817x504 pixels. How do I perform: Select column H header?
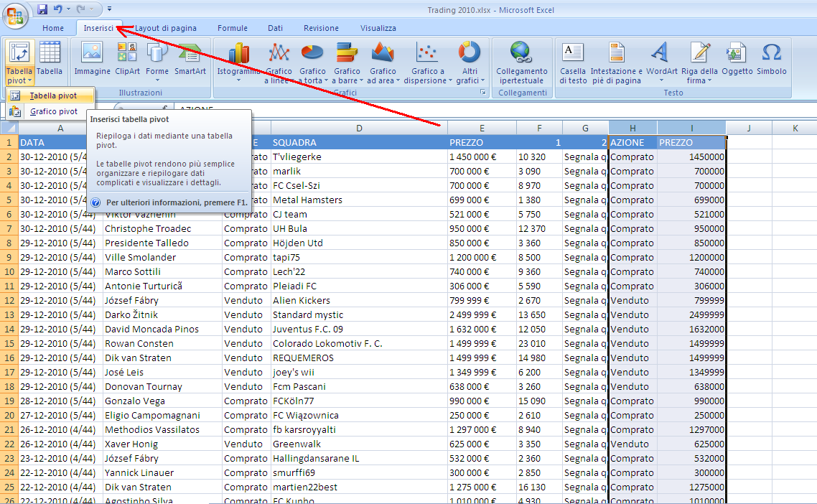click(632, 128)
